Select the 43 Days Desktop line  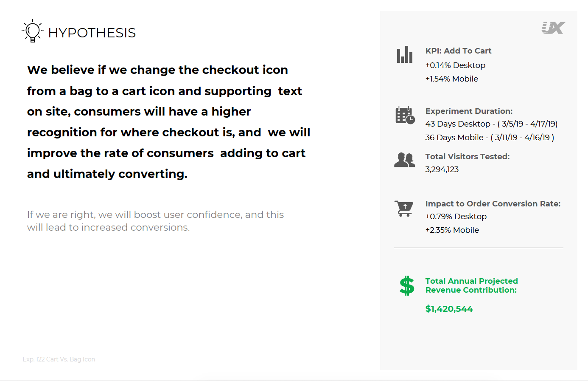[x=491, y=124]
